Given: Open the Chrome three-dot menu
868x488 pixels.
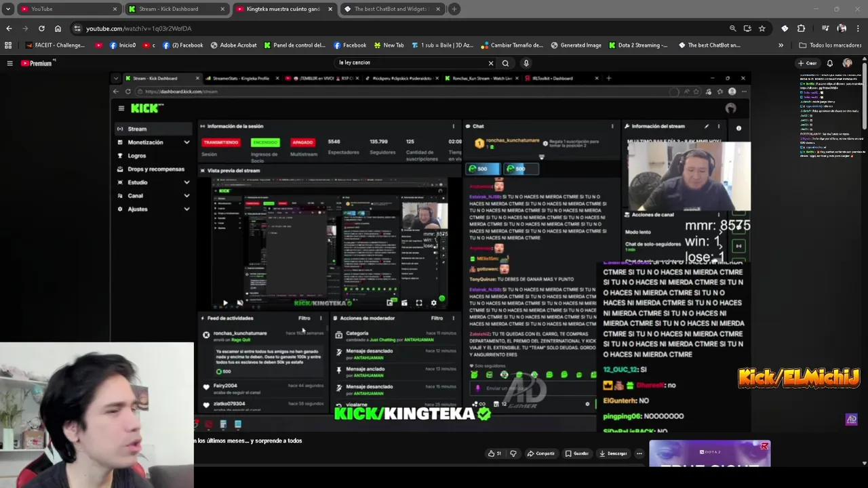Looking at the screenshot, I should click(x=858, y=28).
